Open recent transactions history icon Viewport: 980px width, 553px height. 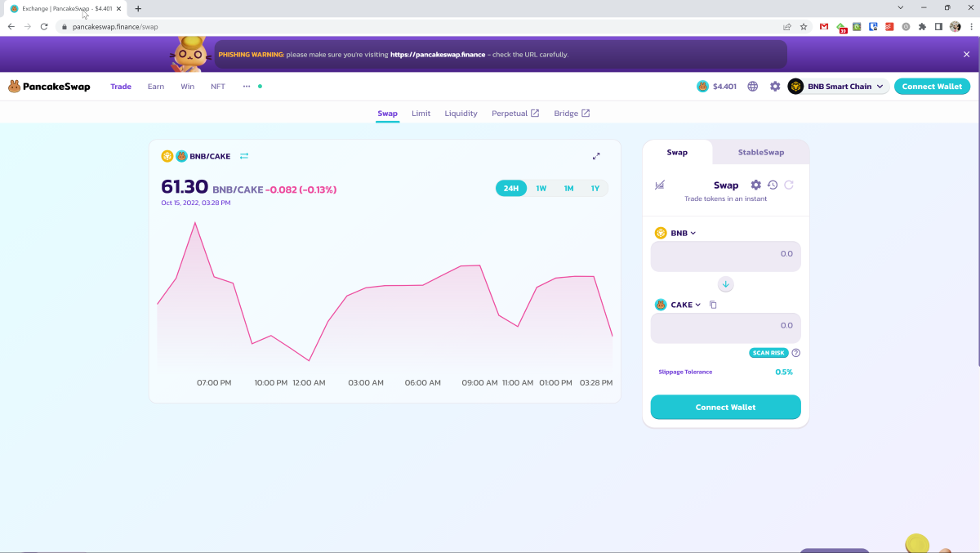click(773, 185)
